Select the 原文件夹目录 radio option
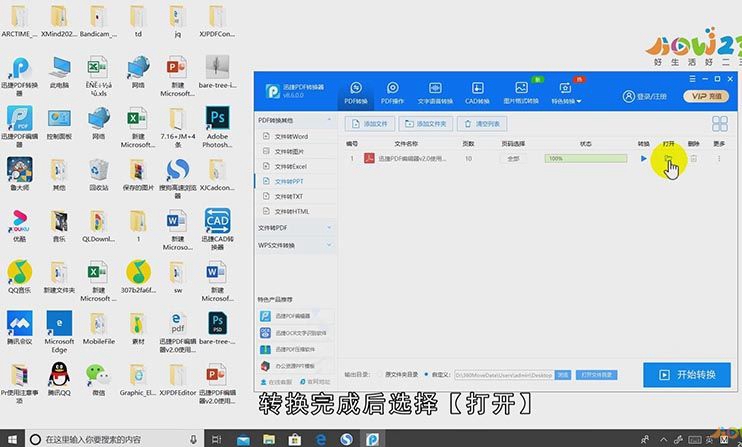The image size is (742, 447). [398, 375]
